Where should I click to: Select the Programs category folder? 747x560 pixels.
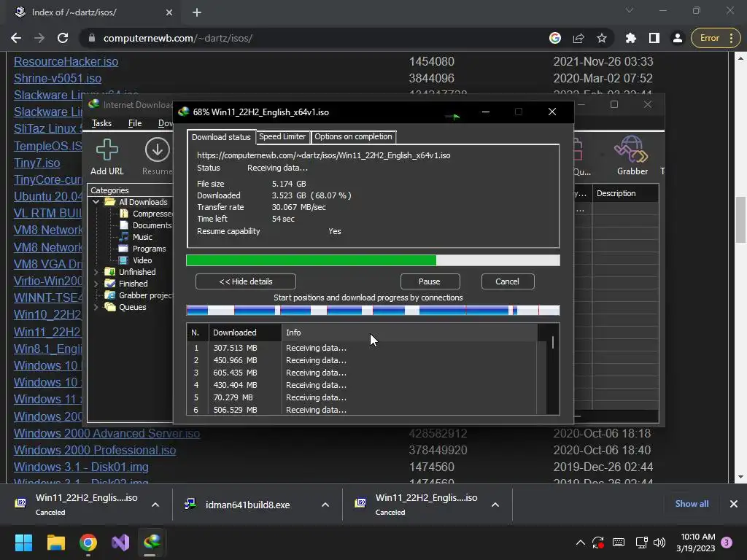[142, 249]
